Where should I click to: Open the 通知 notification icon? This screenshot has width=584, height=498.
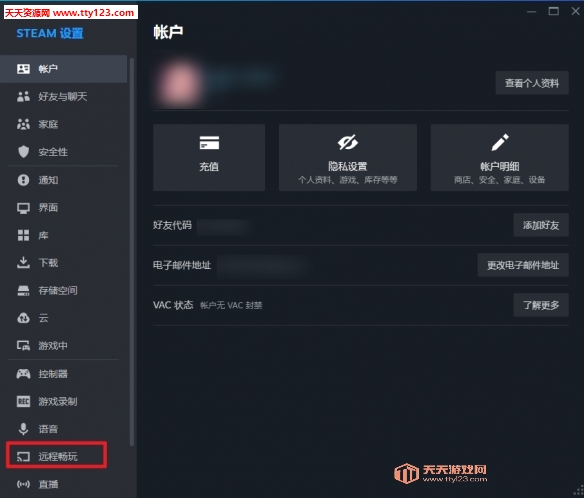tap(23, 180)
